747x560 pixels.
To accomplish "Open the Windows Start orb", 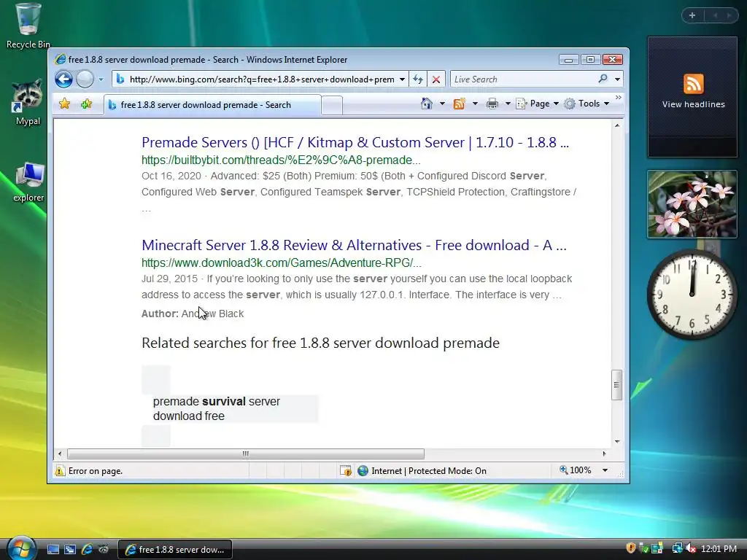I will 21,548.
